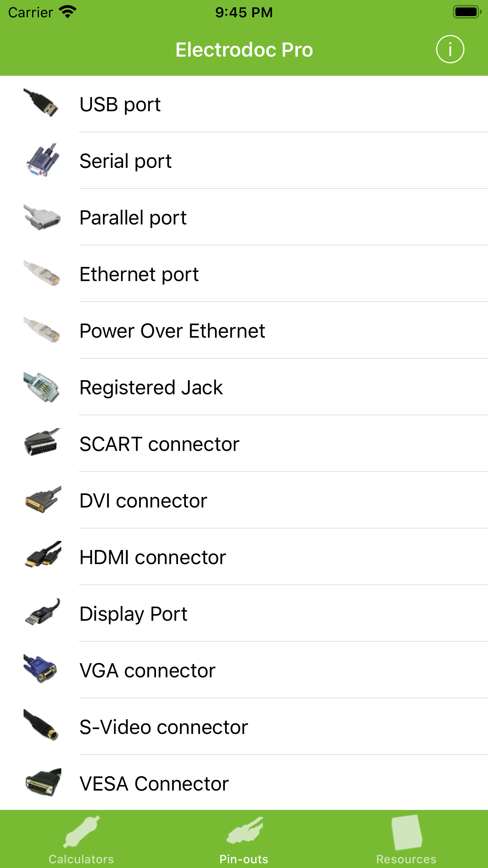Select the Serial port list row
The image size is (488, 868).
coord(244,161)
